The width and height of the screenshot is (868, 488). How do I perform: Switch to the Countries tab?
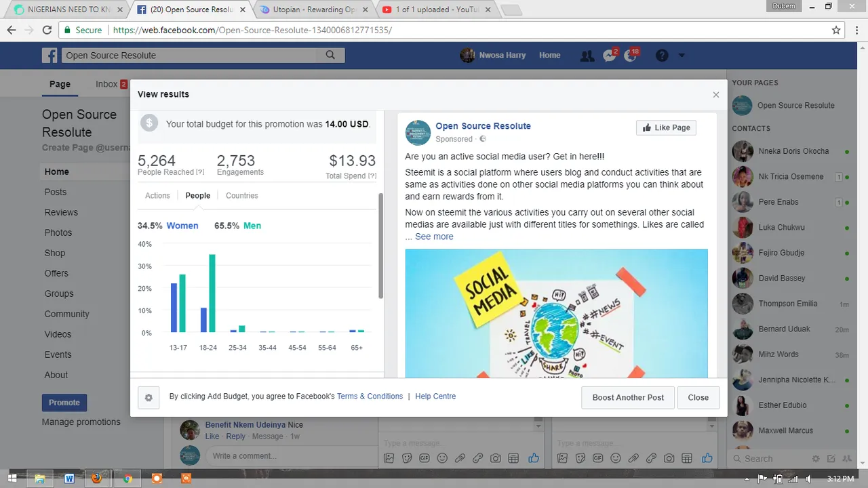[x=242, y=196]
